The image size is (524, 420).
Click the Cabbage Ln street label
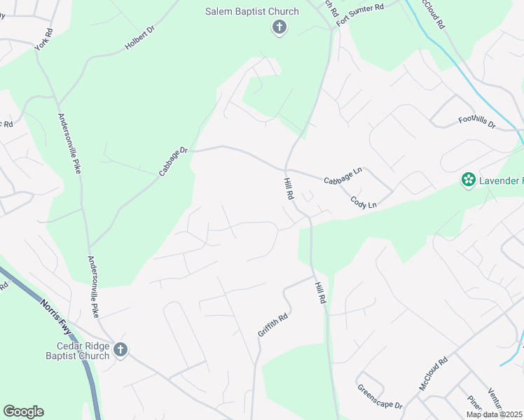pos(343,176)
